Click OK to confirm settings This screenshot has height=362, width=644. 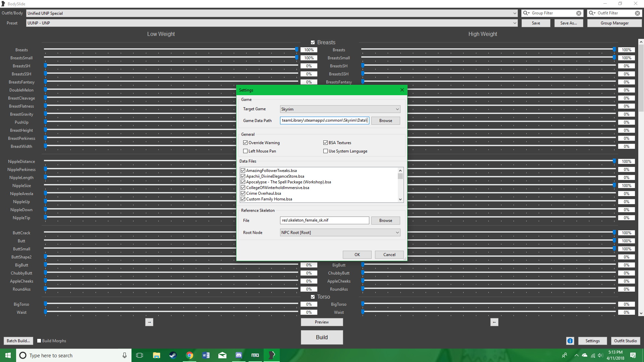[357, 254]
